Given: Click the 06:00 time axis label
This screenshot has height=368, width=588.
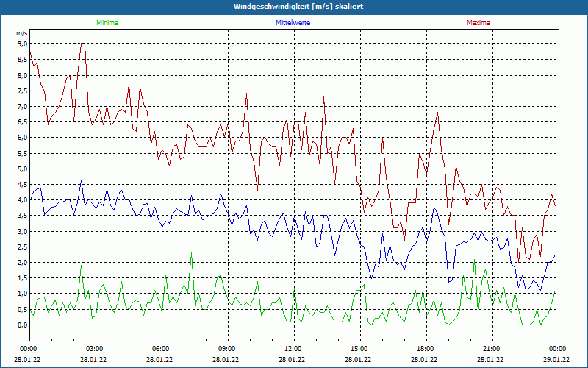Looking at the screenshot, I should (159, 349).
